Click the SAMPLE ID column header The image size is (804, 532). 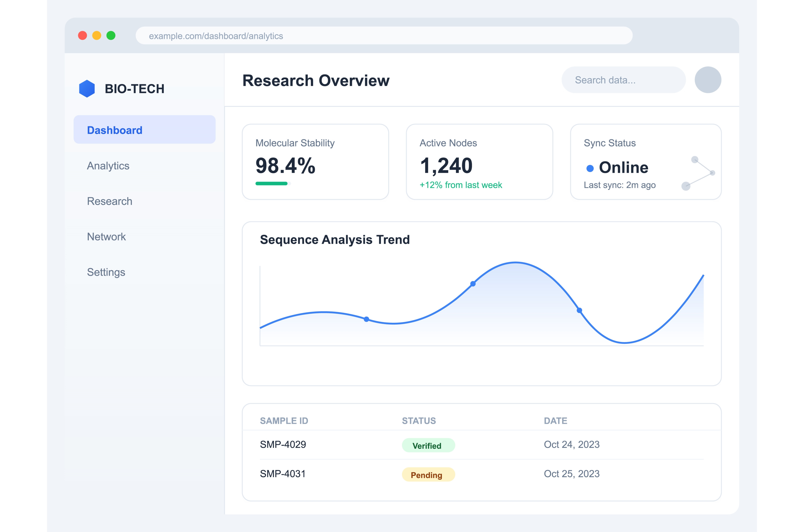click(284, 421)
